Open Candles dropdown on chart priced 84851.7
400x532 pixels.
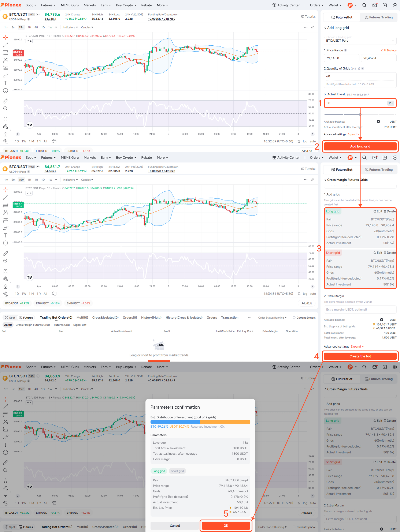pyautogui.click(x=87, y=180)
